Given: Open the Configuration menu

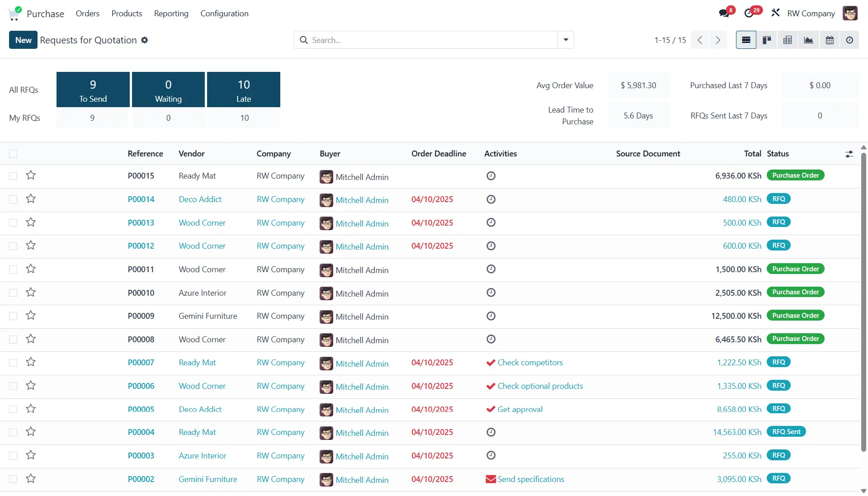Looking at the screenshot, I should (x=224, y=14).
